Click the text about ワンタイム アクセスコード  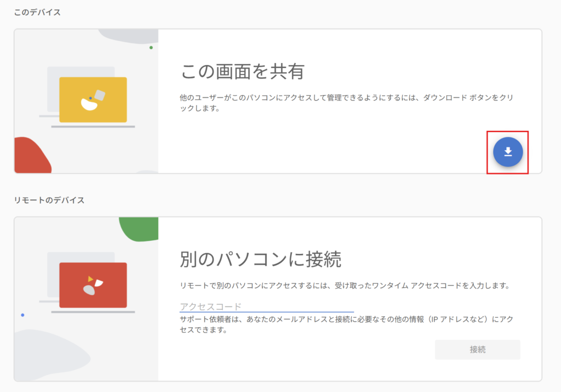pos(345,285)
